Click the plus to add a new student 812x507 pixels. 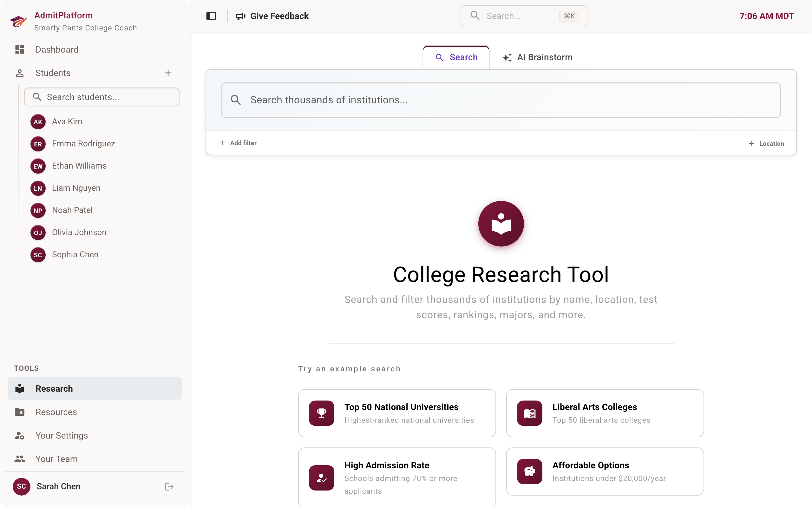pos(168,73)
